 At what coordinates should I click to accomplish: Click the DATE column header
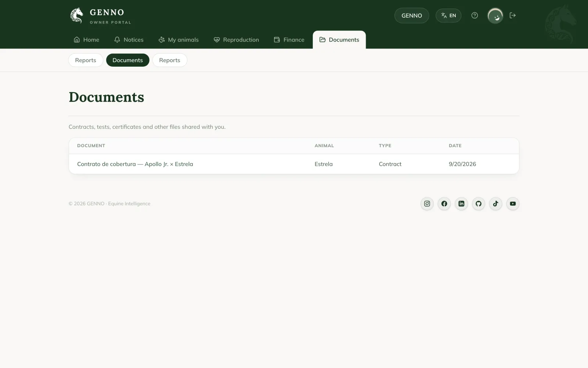pyautogui.click(x=455, y=146)
